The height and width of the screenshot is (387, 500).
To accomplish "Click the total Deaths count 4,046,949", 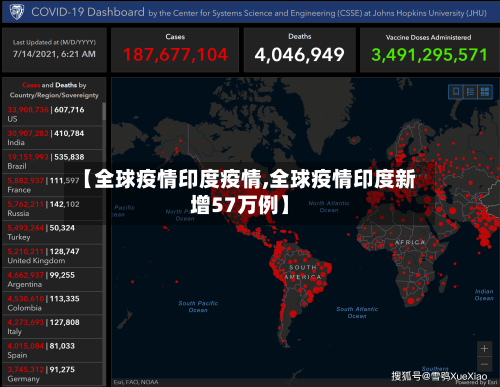I will click(299, 55).
